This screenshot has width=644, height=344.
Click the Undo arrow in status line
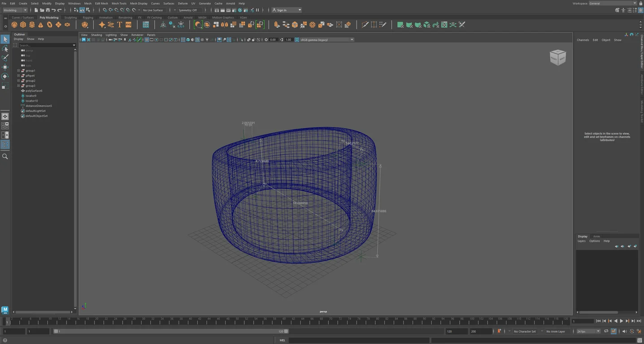[x=54, y=10]
